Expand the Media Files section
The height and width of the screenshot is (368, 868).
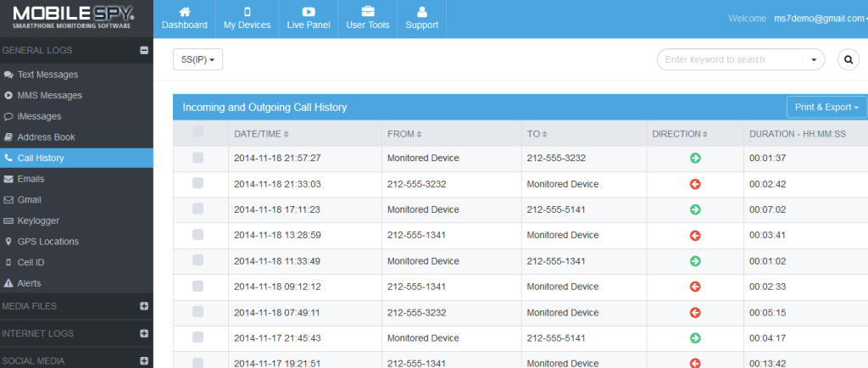[x=144, y=306]
